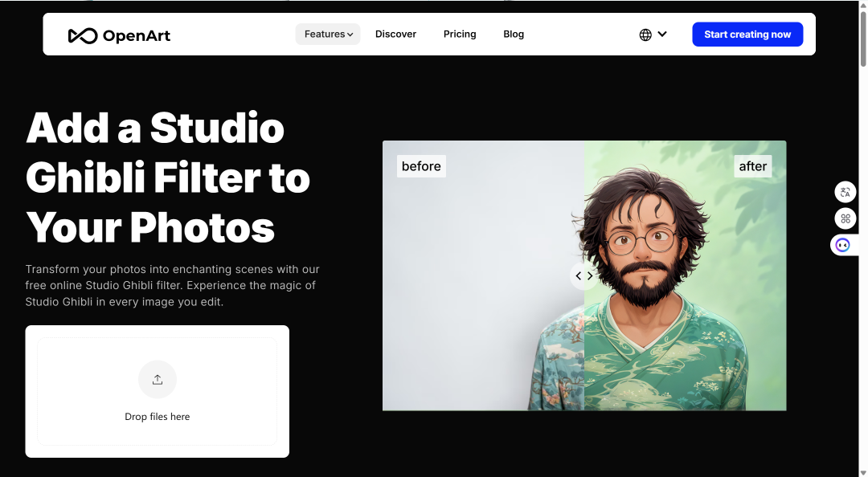Click the page vertical scrollbar thumb
This screenshot has height=477, width=868.
click(863, 39)
